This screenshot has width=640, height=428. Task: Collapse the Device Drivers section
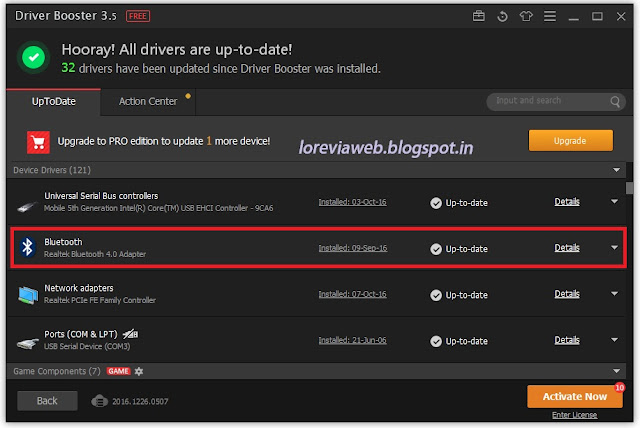click(x=616, y=170)
